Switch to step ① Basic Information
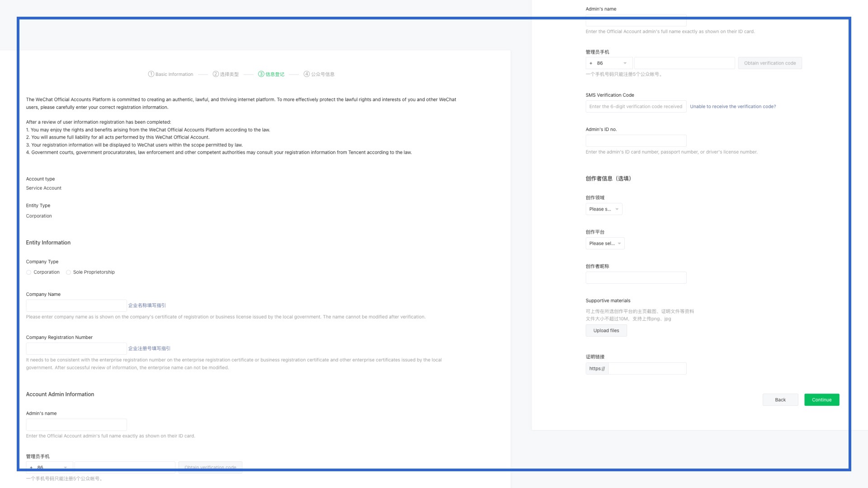The width and height of the screenshot is (868, 488). point(170,74)
